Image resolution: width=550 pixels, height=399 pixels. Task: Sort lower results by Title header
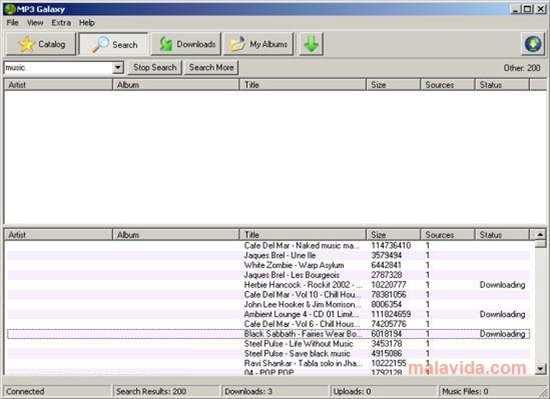pos(303,235)
